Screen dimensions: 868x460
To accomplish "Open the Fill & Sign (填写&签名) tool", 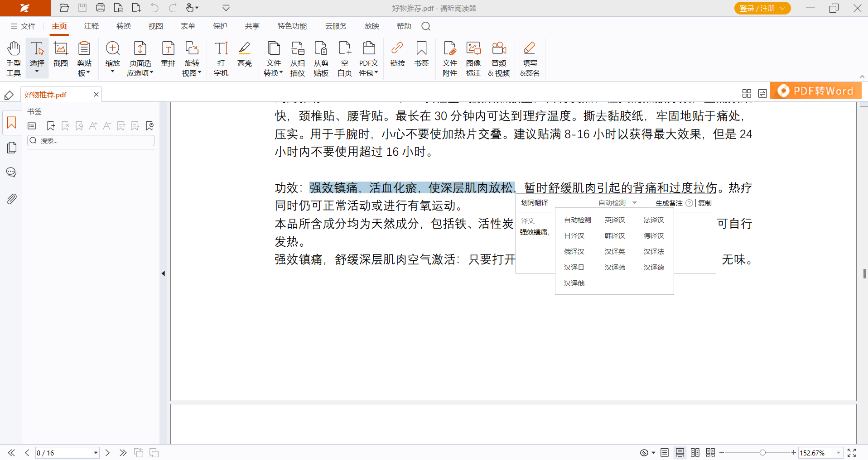I will pyautogui.click(x=529, y=58).
